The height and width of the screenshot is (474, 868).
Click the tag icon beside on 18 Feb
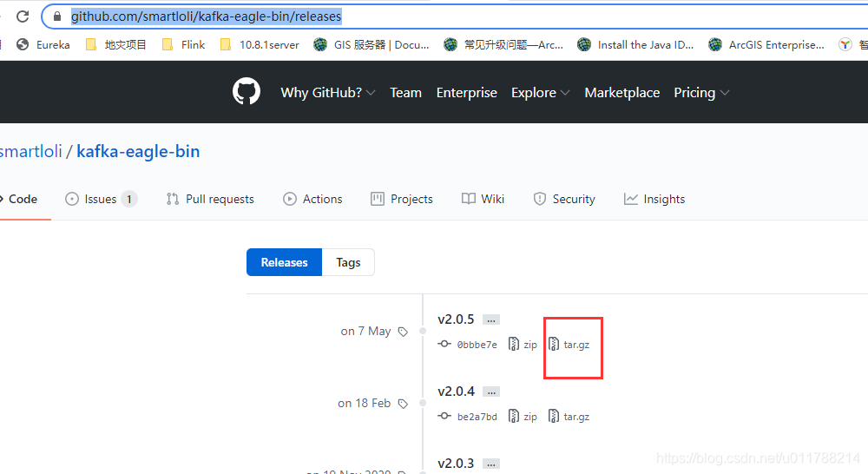pyautogui.click(x=403, y=404)
